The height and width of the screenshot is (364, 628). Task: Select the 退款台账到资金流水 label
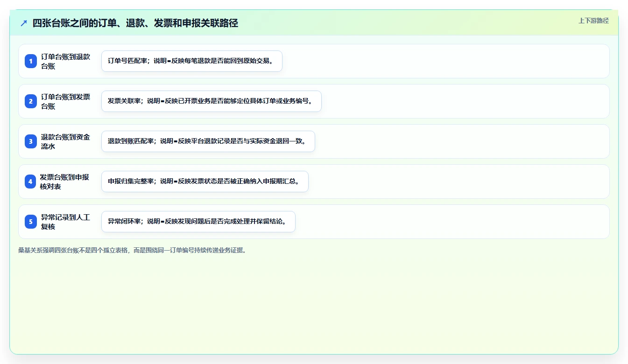(65, 141)
